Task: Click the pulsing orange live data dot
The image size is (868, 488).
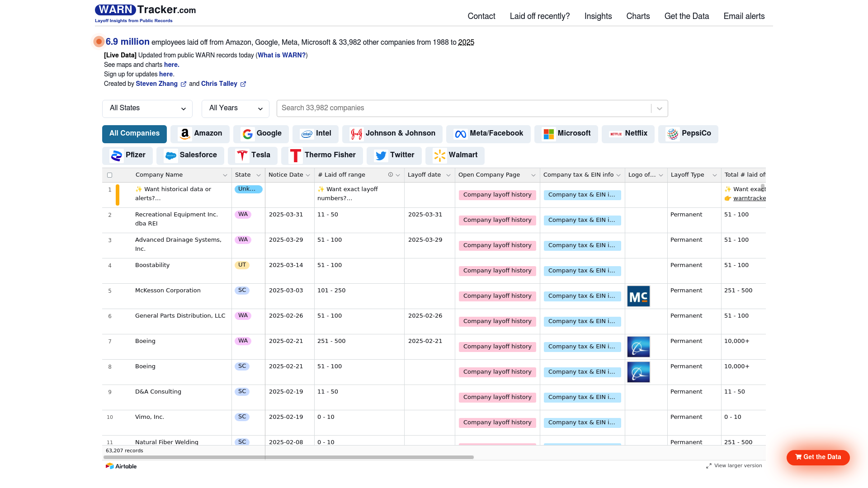Action: tap(99, 42)
